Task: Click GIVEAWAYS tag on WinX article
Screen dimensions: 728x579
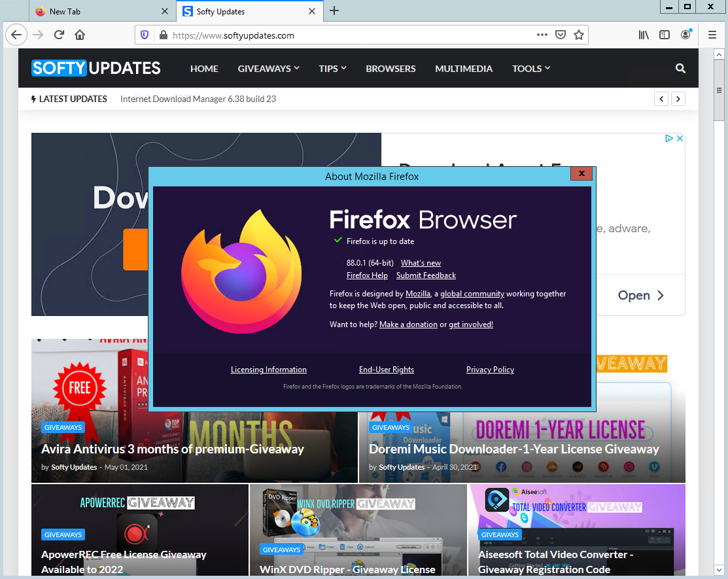Action: tap(281, 550)
